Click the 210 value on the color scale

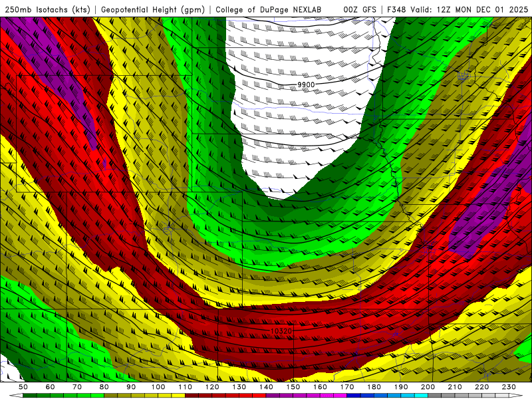pos(455,387)
